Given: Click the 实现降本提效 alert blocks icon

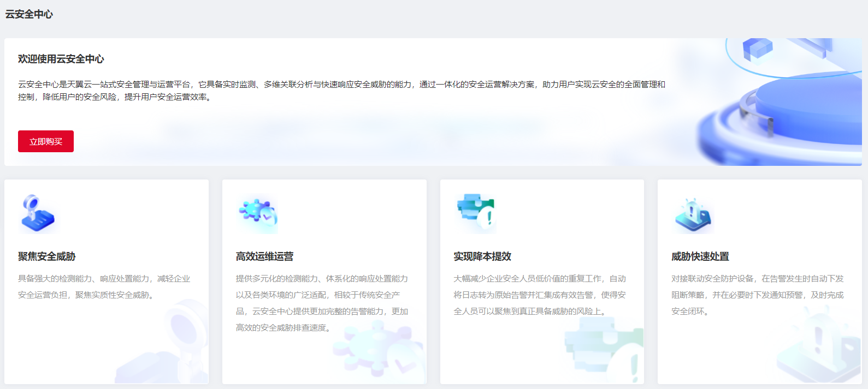Looking at the screenshot, I should [476, 214].
